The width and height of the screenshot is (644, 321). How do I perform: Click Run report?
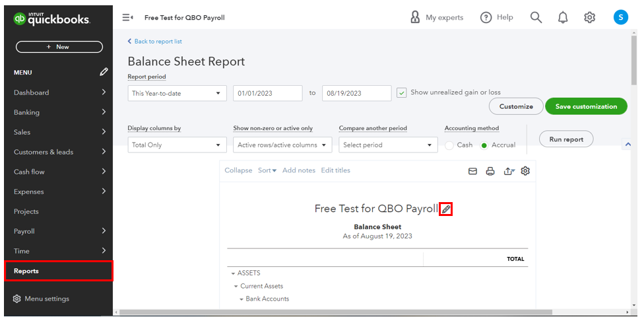click(566, 139)
